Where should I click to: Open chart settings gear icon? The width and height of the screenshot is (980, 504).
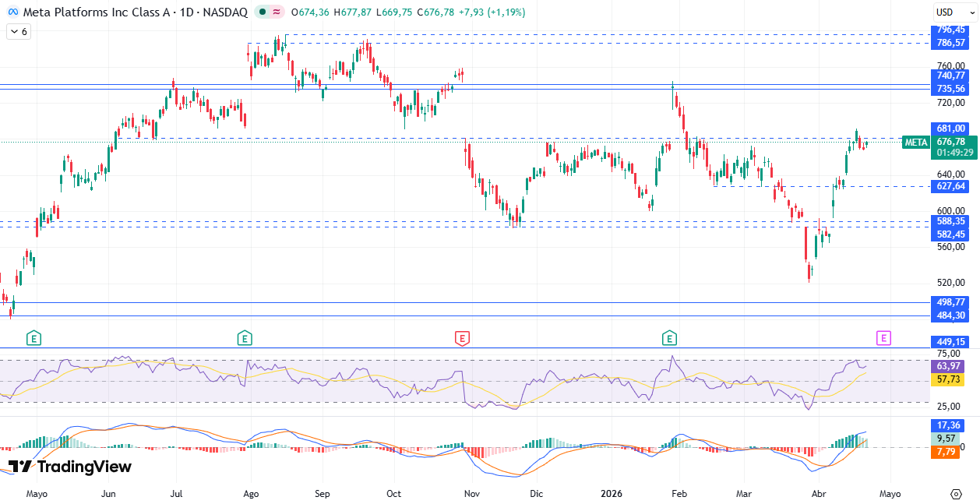956,494
